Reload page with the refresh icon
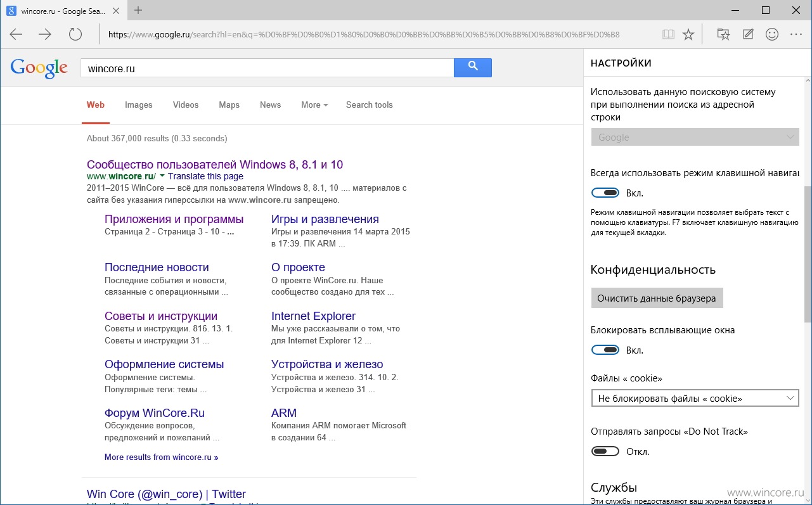Image resolution: width=812 pixels, height=505 pixels. (75, 34)
